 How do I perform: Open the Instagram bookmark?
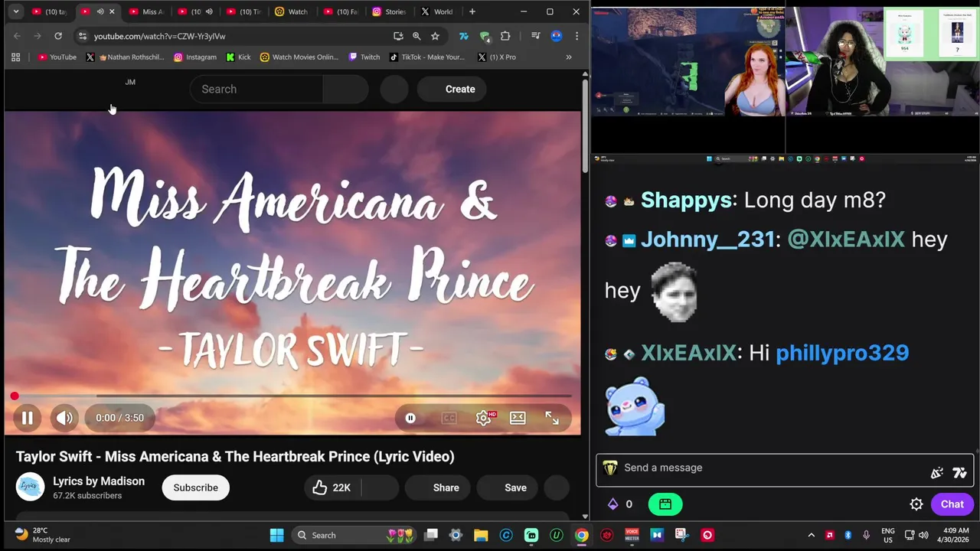[x=195, y=57]
